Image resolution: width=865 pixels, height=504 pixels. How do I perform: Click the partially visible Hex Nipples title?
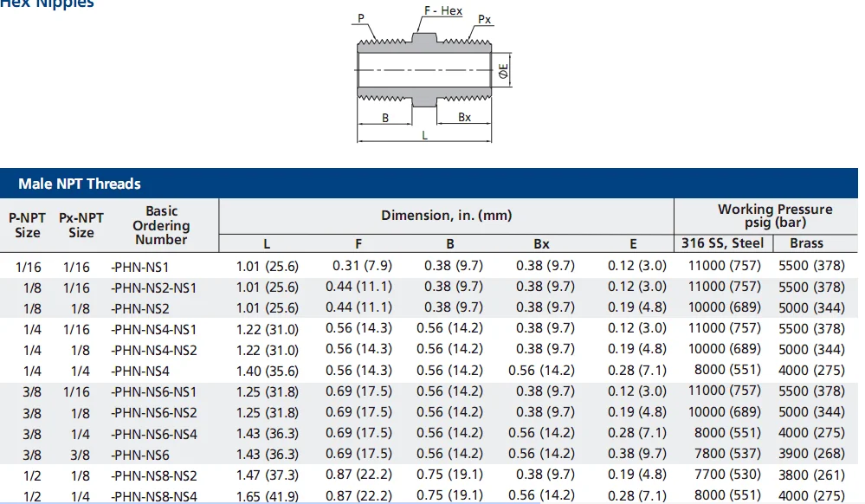(x=48, y=4)
